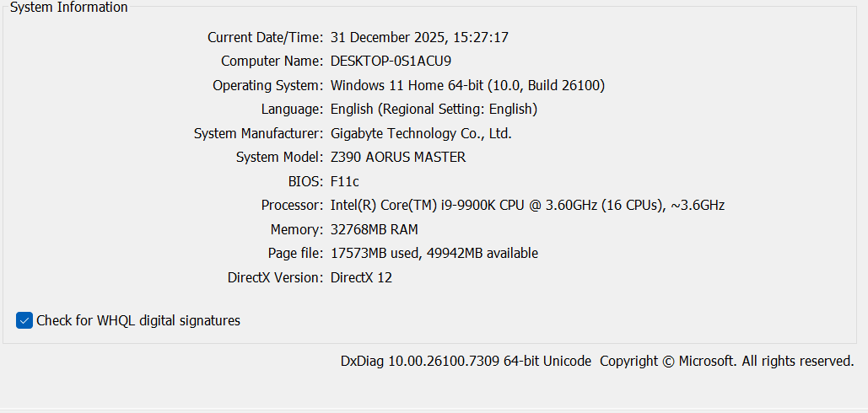Viewport: 868px width, 413px height.
Task: Click the Windows 11 Home operating system value
Action: click(467, 85)
